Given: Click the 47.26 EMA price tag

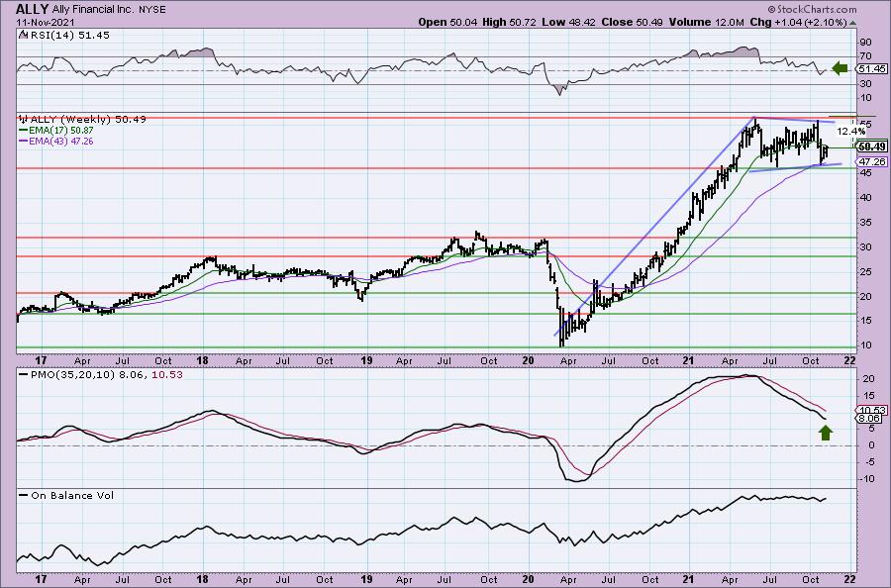Looking at the screenshot, I should (x=871, y=161).
